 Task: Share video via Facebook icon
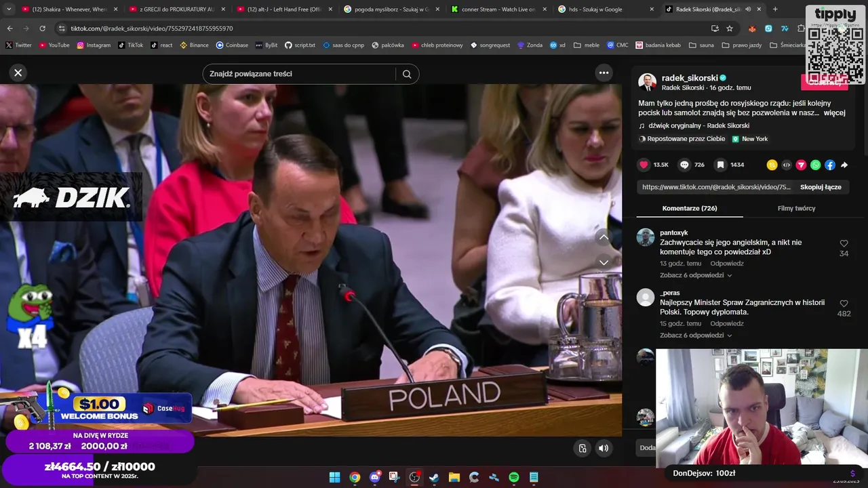(830, 165)
